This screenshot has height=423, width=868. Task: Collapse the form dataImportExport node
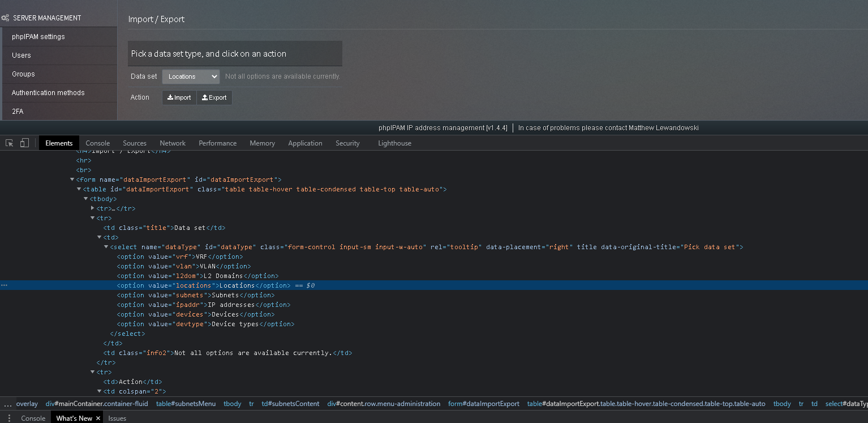pos(72,179)
